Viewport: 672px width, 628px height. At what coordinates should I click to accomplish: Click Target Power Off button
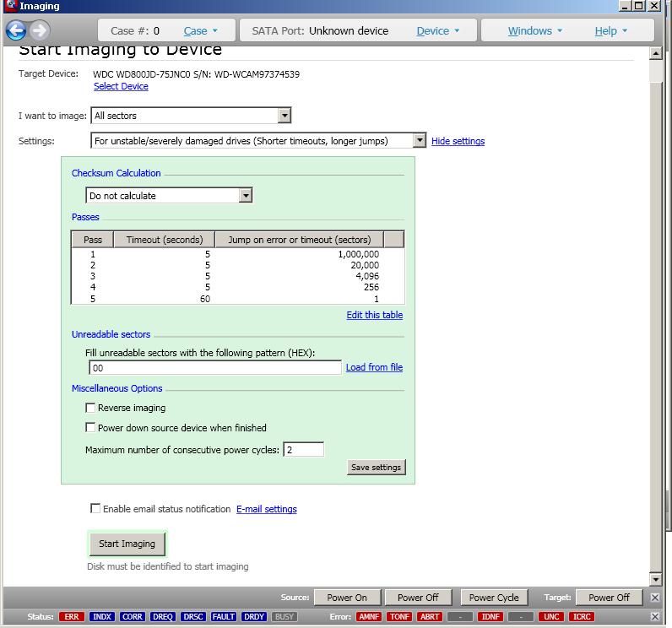pyautogui.click(x=609, y=597)
